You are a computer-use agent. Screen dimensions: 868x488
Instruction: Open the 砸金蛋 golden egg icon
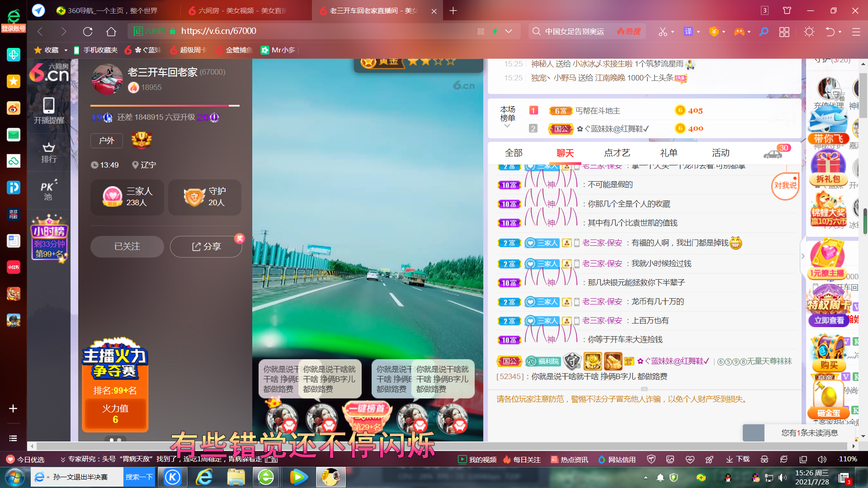[x=829, y=399]
